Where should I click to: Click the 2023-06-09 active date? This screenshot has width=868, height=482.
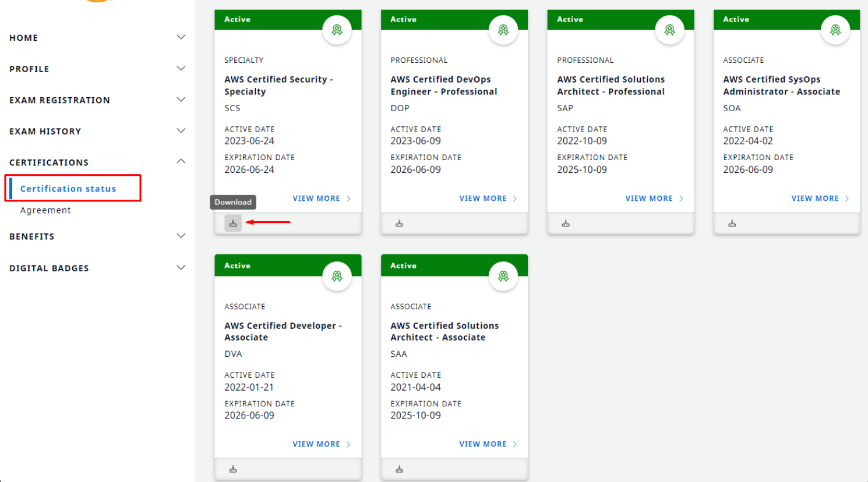(x=416, y=141)
